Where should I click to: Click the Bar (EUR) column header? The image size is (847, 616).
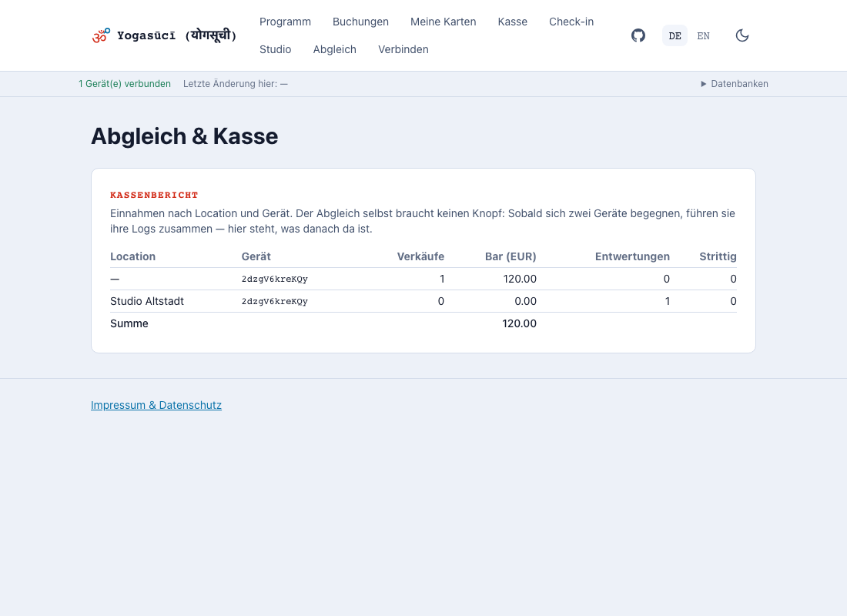[x=511, y=256]
